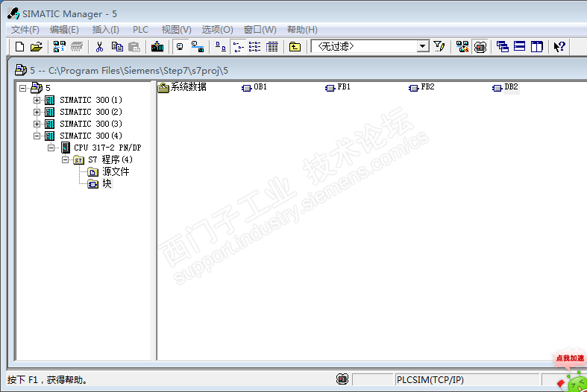This screenshot has height=392, width=587.
Task: Select the FB1 block
Action: 338,87
